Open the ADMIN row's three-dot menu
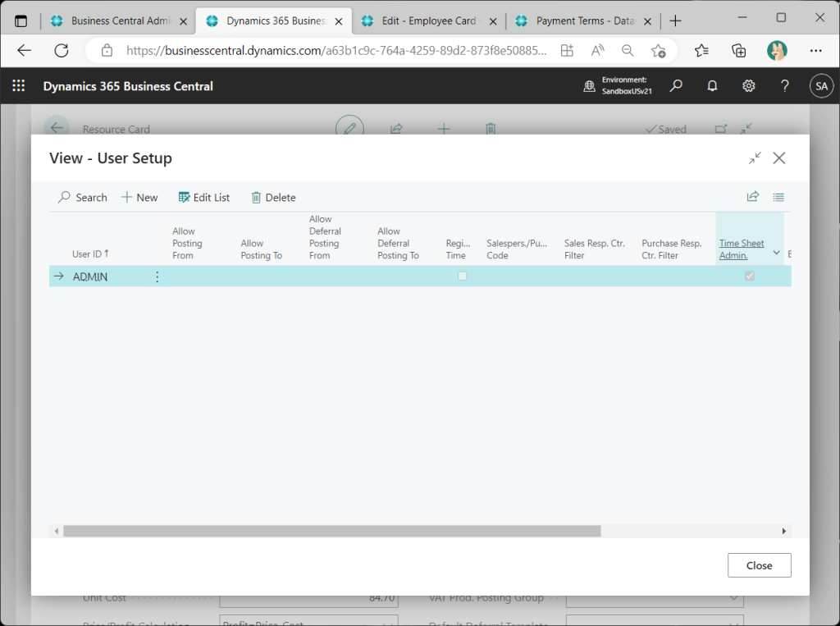This screenshot has height=626, width=840. coord(157,276)
